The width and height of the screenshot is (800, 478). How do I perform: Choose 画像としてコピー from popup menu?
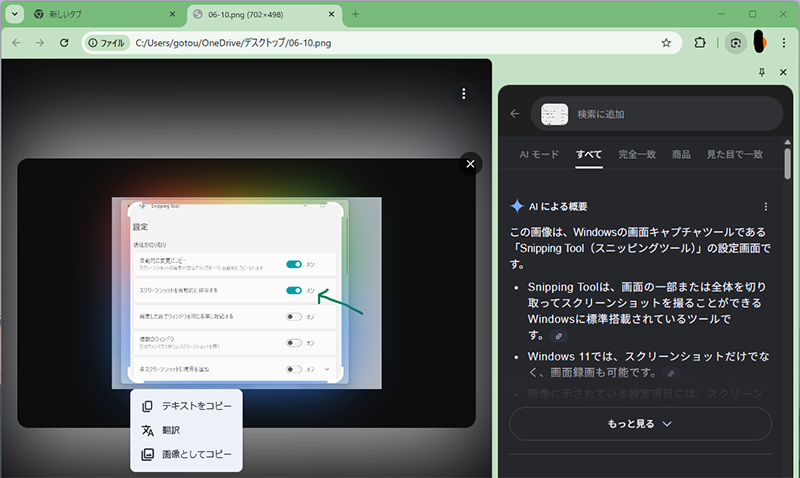tap(187, 454)
